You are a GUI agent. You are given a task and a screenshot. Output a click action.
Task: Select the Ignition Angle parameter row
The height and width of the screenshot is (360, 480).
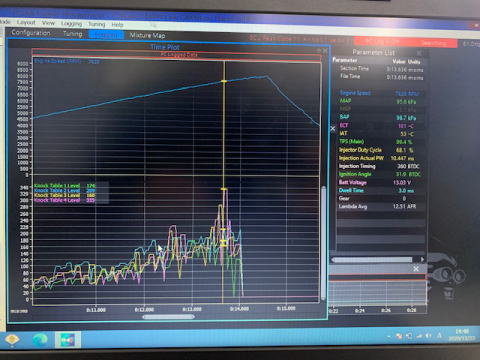click(379, 174)
